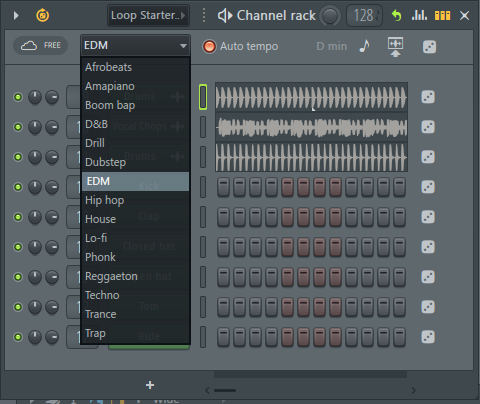Click the Channel rack menu arrow icon
The width and height of the screenshot is (480, 404).
click(x=16, y=15)
